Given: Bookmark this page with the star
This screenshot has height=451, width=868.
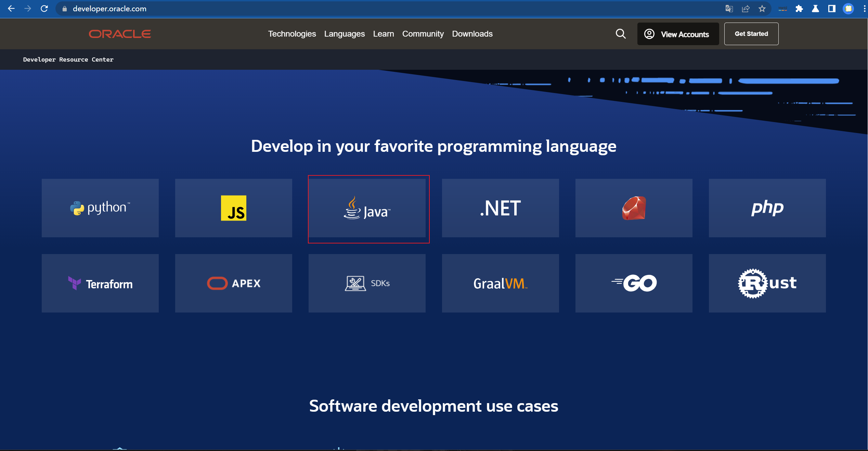Looking at the screenshot, I should coord(762,9).
